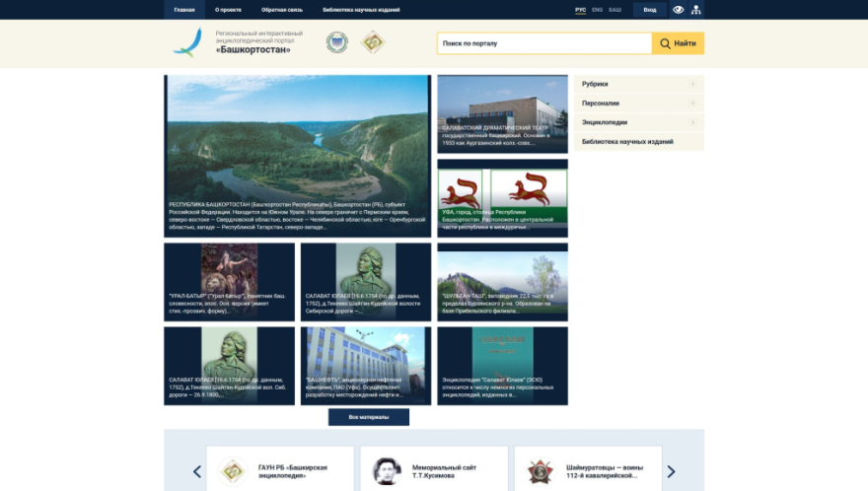Go to next carousel slide arrow
868x491 pixels.
point(672,471)
